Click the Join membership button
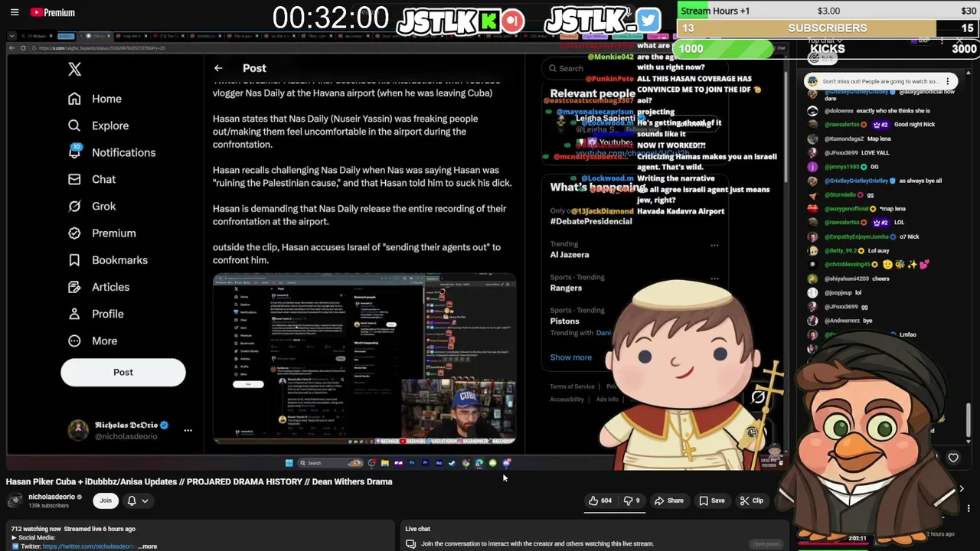 106,500
